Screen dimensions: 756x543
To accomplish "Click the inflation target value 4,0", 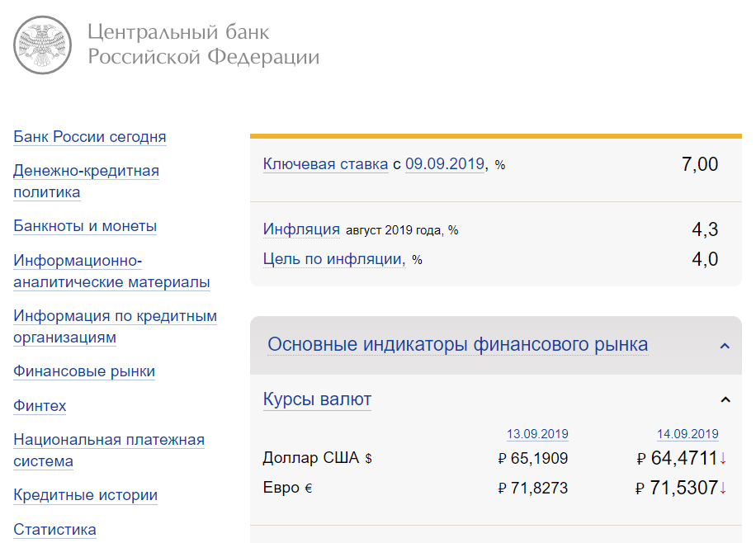I will [x=705, y=259].
